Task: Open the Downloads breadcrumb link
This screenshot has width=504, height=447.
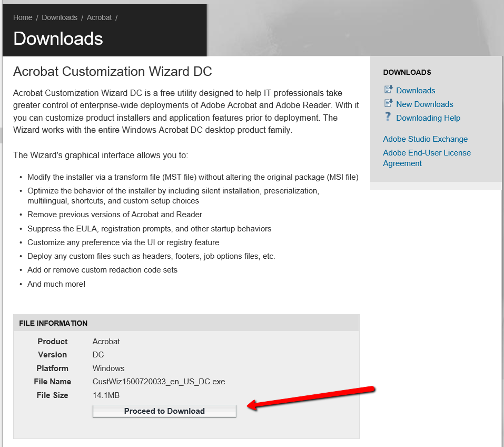Action: [x=60, y=17]
